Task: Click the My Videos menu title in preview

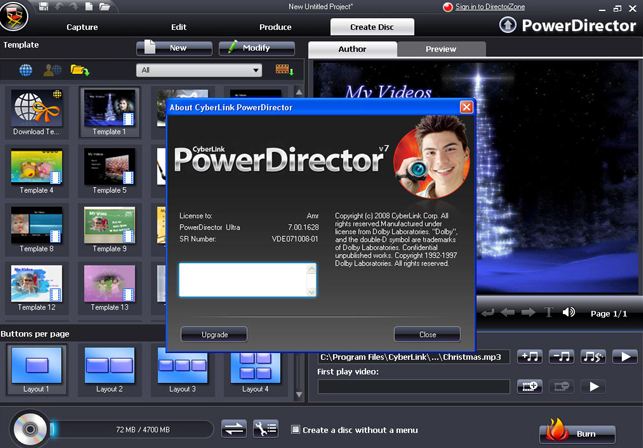Action: pos(388,92)
